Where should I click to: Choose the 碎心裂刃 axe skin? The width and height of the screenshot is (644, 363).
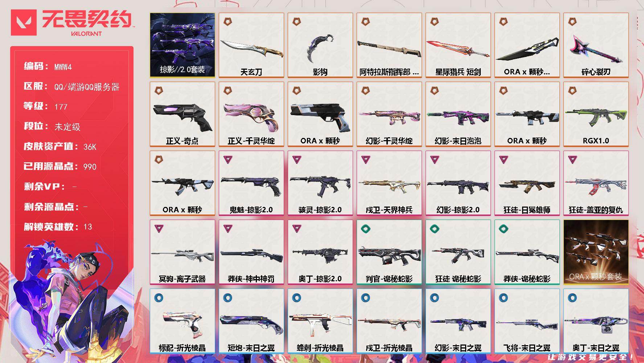[x=596, y=45]
